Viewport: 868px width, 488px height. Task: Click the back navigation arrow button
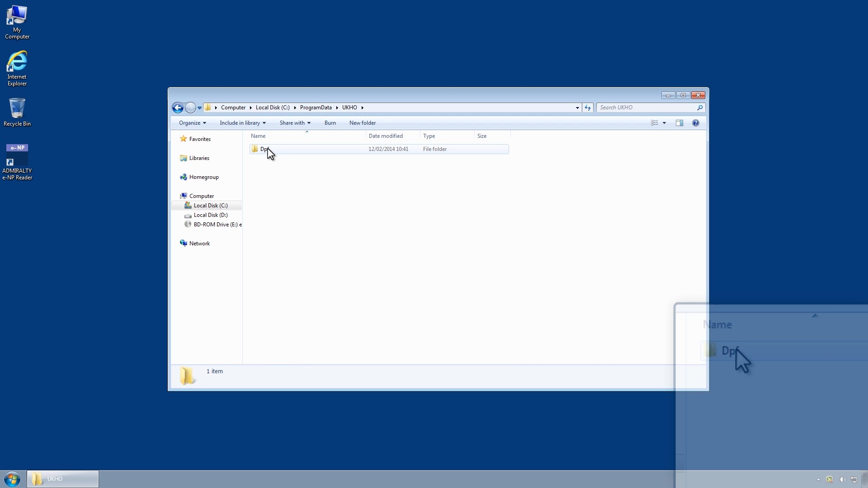(177, 107)
